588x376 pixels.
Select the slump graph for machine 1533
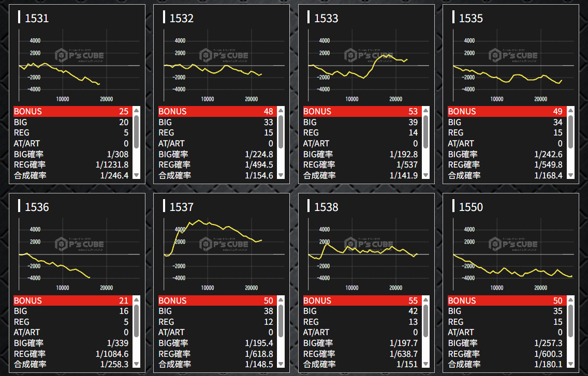366,66
